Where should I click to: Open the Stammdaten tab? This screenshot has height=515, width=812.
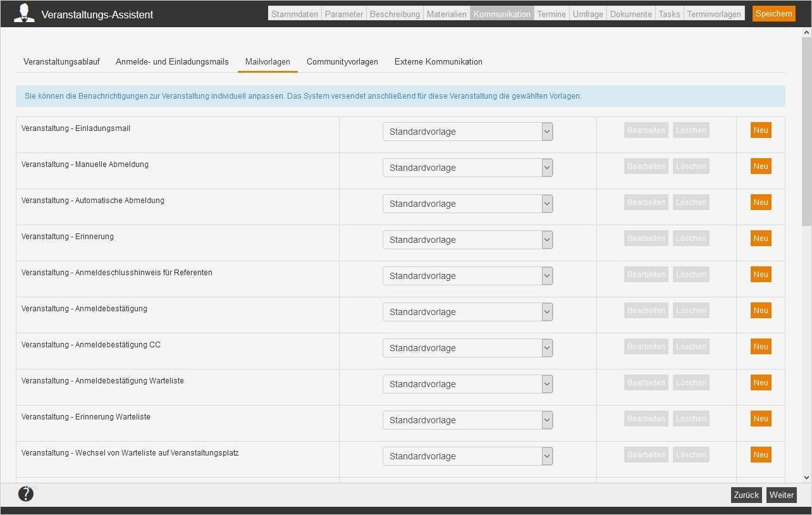294,13
